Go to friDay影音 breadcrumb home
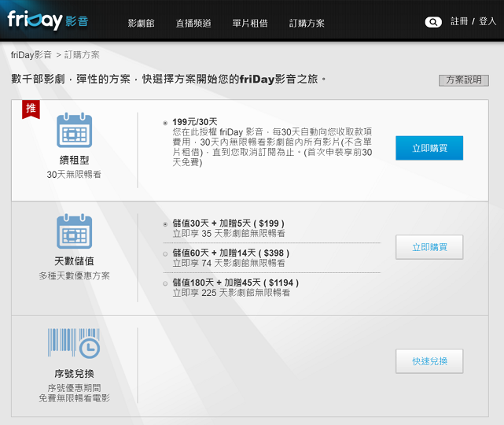 tap(31, 55)
